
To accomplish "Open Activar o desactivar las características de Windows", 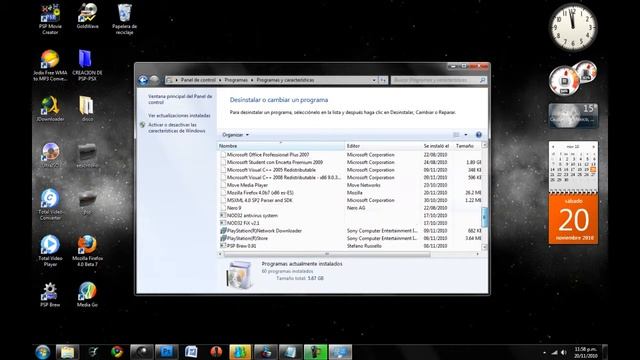I will (x=177, y=128).
